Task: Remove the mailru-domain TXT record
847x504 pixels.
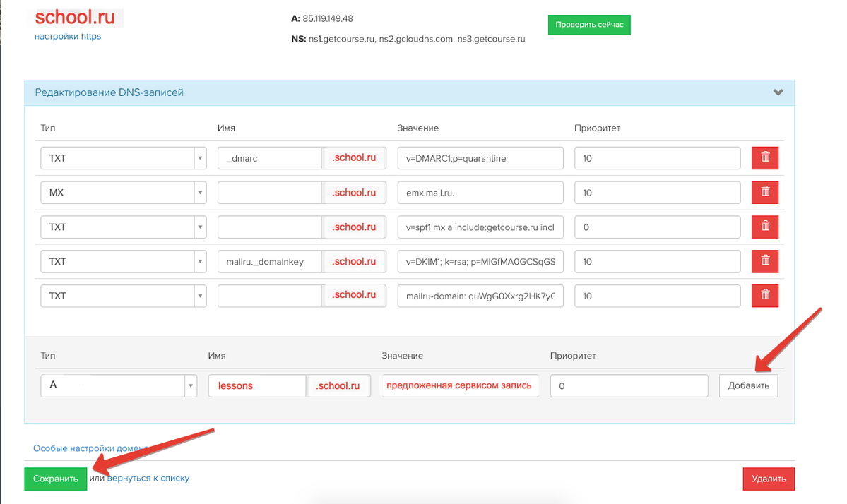Action: coord(764,296)
